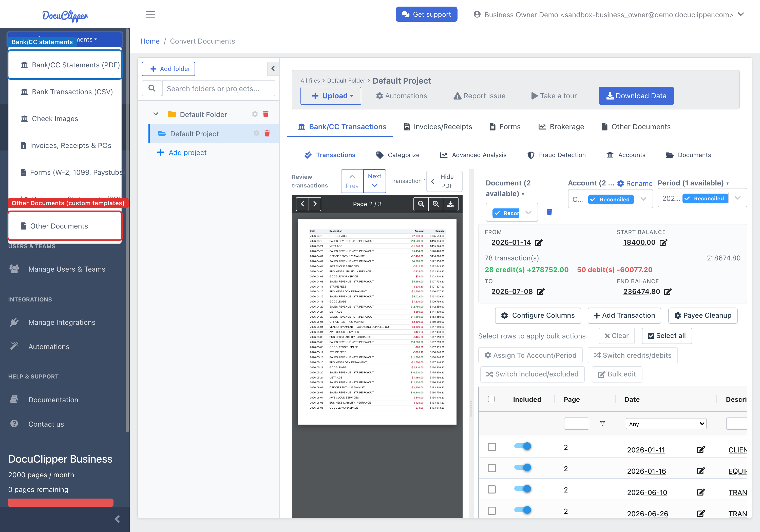Open Default Project settings gear
Image resolution: width=760 pixels, height=532 pixels.
pyautogui.click(x=256, y=134)
